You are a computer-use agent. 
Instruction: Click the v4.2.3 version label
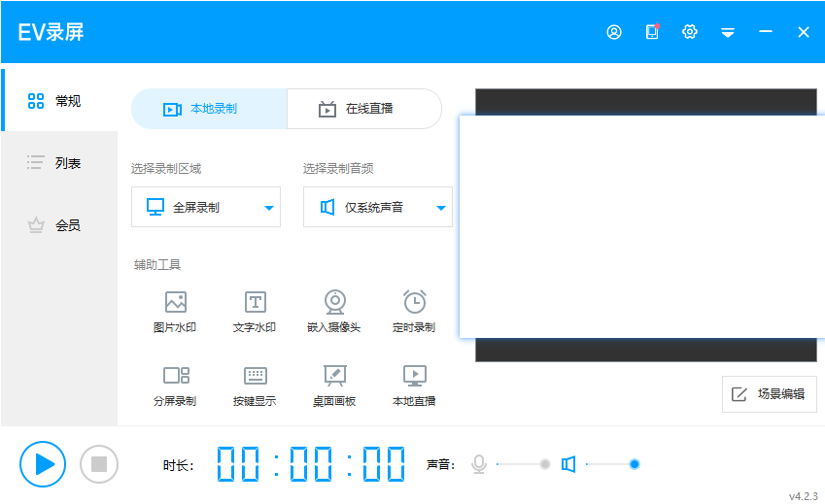(x=804, y=496)
